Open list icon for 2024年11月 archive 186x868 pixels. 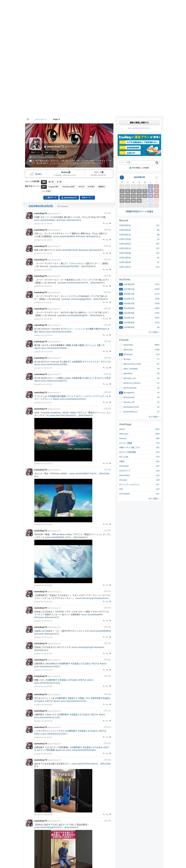click(x=121, y=299)
